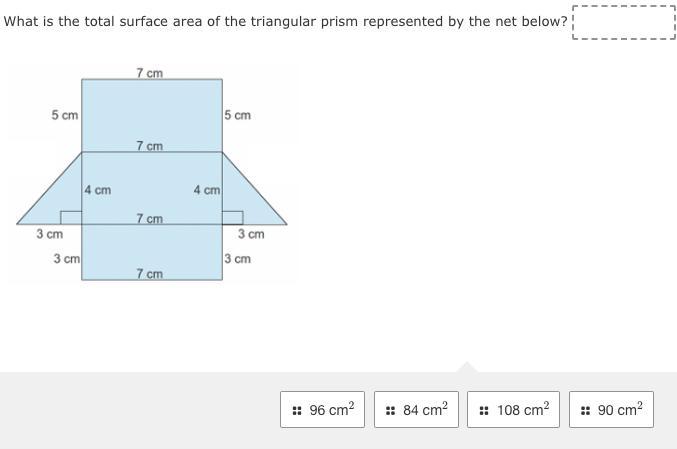677x449 pixels.
Task: Click the left '5 cm' side label
Action: pos(65,115)
